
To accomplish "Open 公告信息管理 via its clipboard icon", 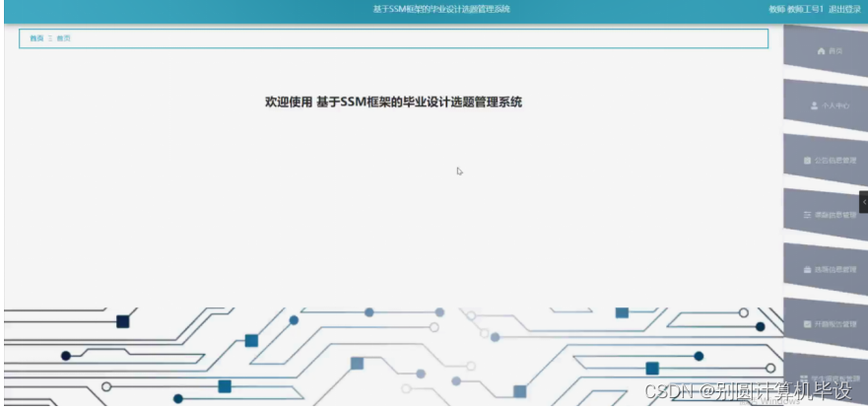I will (807, 160).
